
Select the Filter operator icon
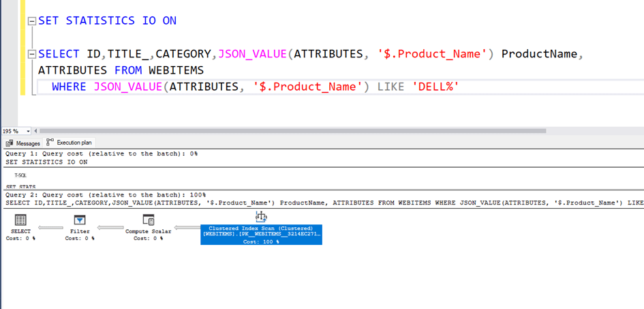coord(80,220)
